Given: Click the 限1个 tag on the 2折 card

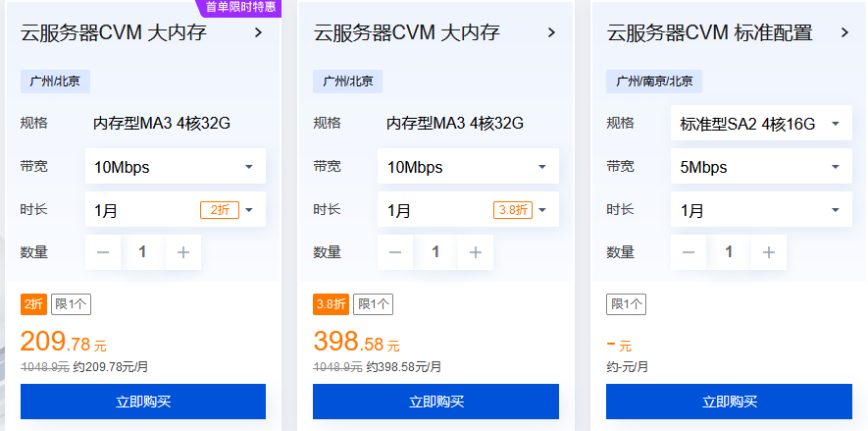Looking at the screenshot, I should tap(71, 304).
